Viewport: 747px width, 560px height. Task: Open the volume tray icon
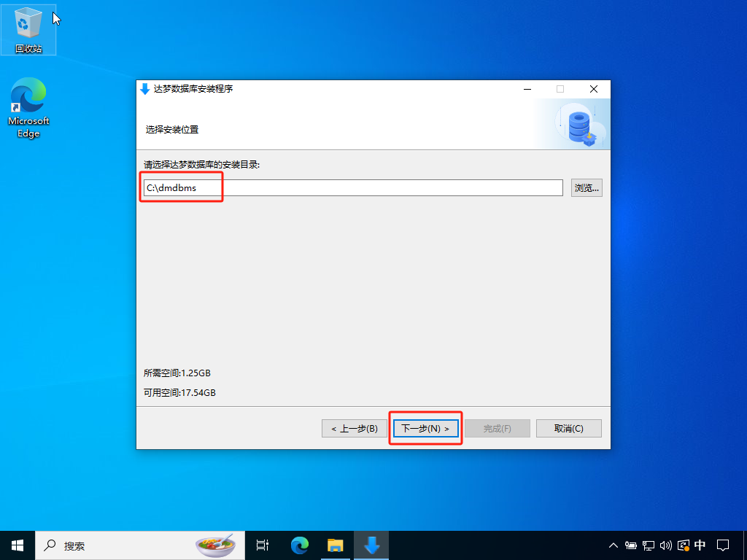click(x=665, y=545)
